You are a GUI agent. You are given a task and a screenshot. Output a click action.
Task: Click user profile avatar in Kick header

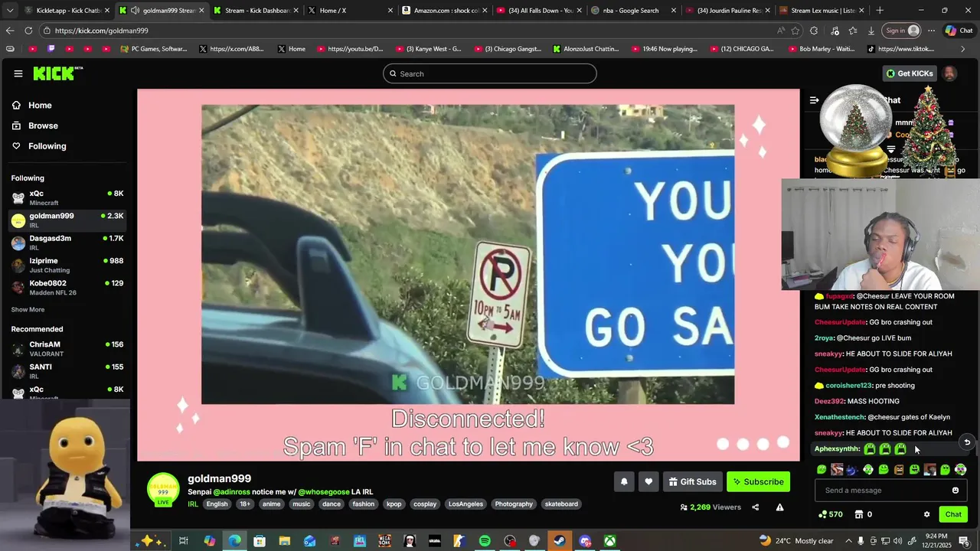pos(949,73)
